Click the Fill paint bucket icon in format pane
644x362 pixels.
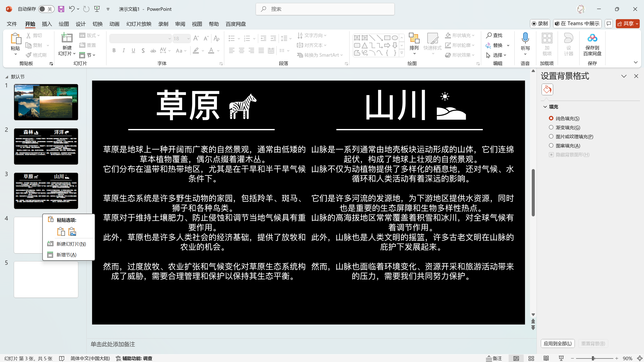pos(547,89)
